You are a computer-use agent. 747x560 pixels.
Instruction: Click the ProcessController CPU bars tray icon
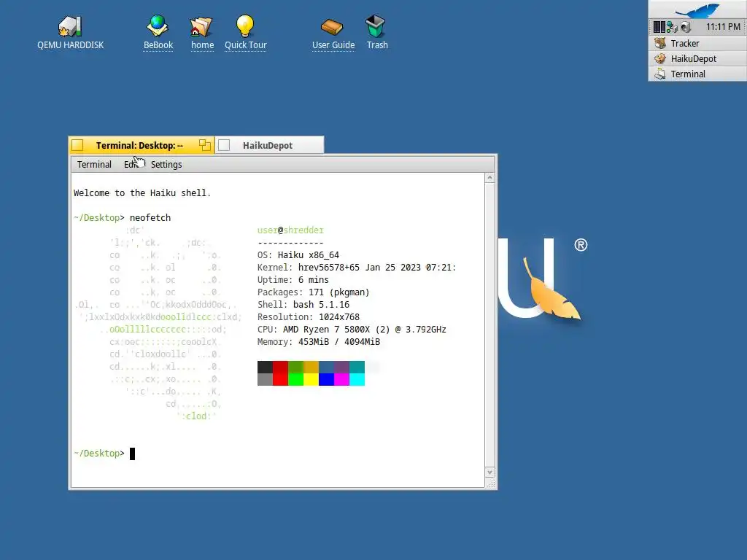pos(659,27)
